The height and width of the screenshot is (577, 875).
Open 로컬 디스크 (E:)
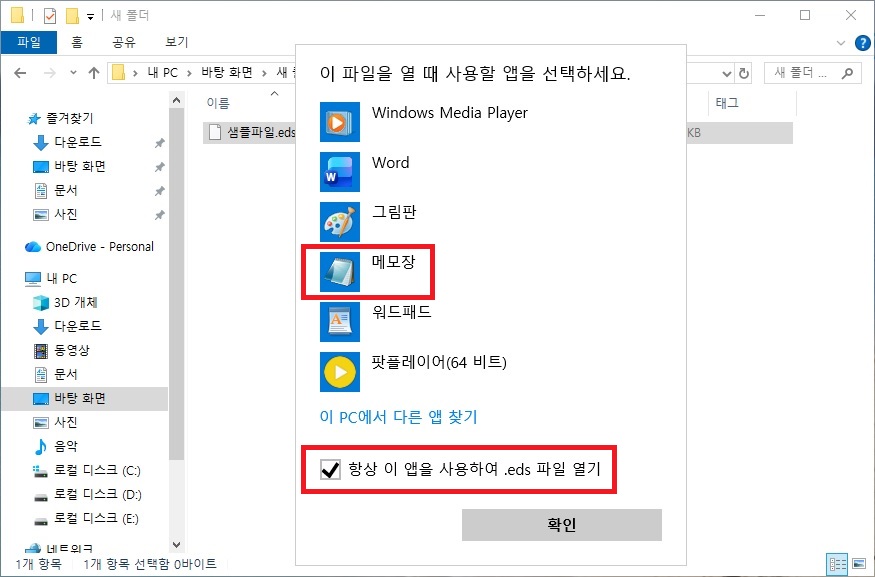coord(96,519)
